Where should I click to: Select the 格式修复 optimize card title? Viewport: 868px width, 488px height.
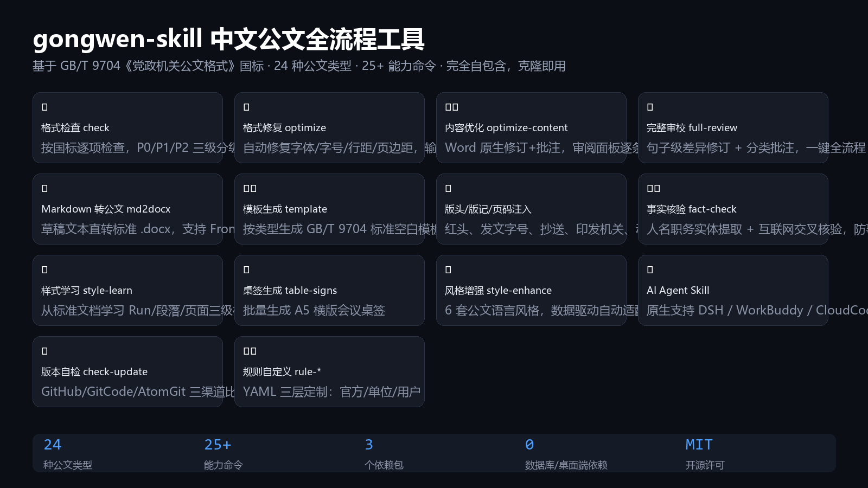tap(284, 128)
